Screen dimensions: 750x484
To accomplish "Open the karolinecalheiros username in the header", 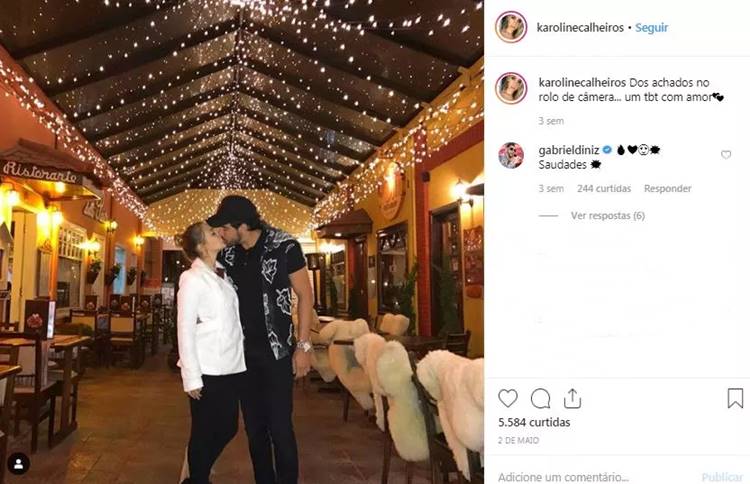I will click(x=580, y=28).
